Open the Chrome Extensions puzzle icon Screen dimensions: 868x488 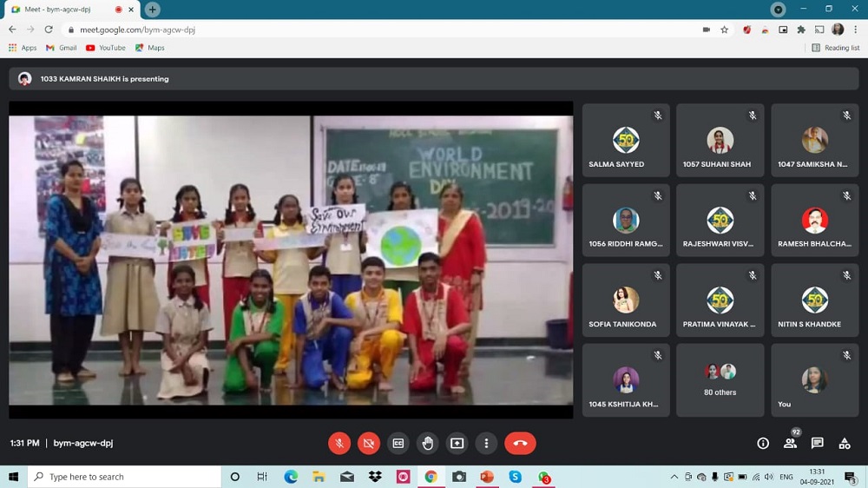801,30
